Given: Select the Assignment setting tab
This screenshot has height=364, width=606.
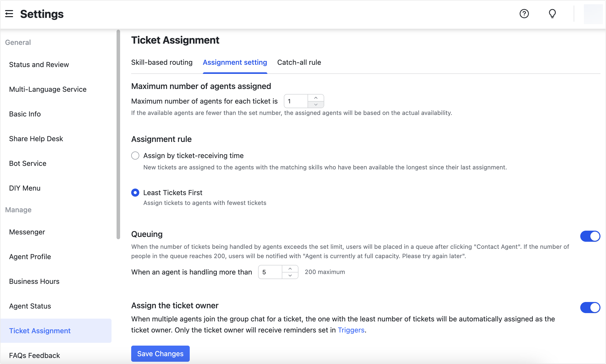Looking at the screenshot, I should pos(235,62).
